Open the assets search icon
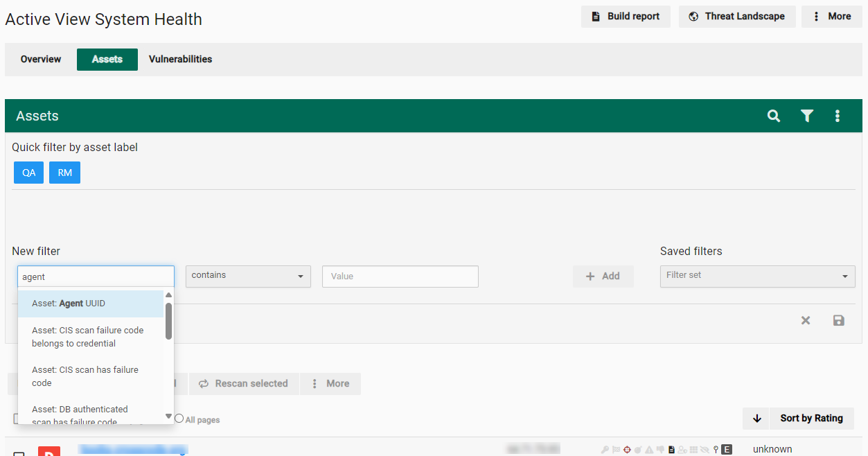 tap(774, 116)
